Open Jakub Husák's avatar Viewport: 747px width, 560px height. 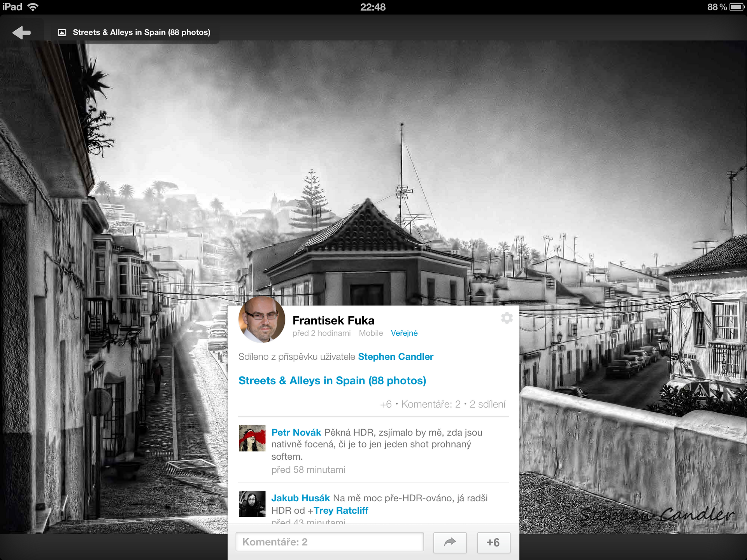pos(252,504)
